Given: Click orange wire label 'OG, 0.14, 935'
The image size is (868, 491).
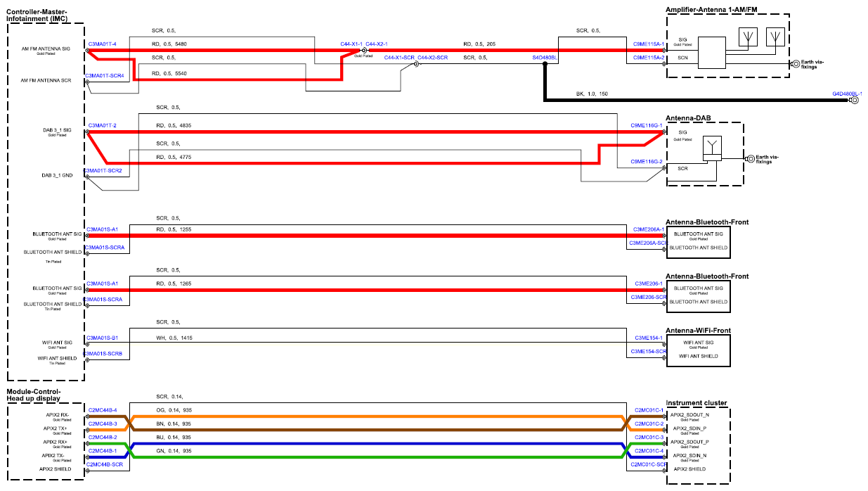Looking at the screenshot, I should [174, 409].
